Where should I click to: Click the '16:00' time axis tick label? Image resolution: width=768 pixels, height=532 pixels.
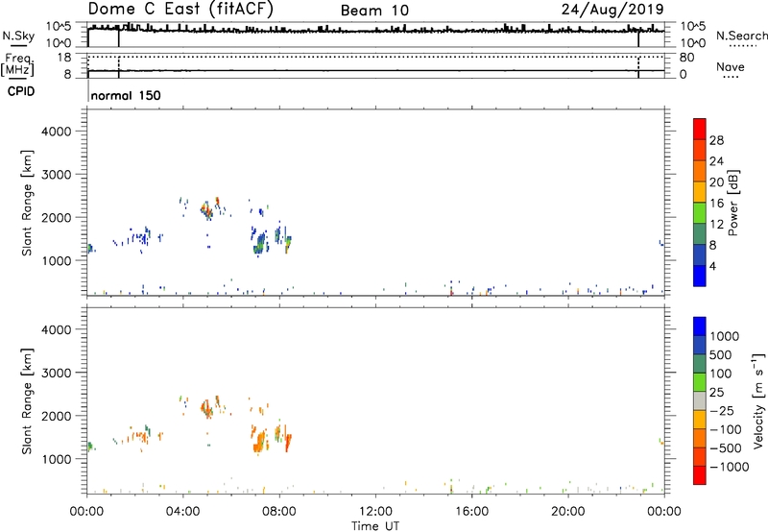point(471,512)
